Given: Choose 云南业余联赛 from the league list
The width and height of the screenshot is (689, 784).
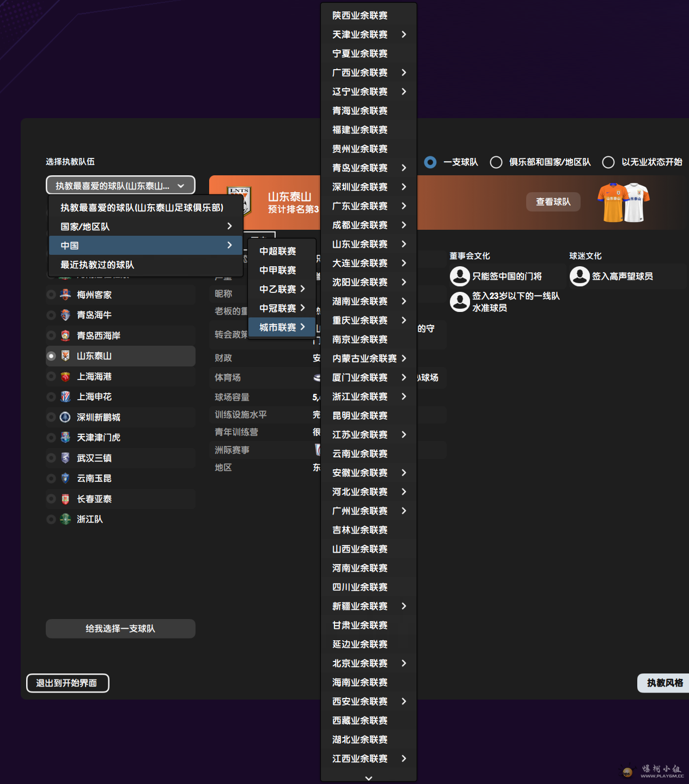Looking at the screenshot, I should 369,454.
